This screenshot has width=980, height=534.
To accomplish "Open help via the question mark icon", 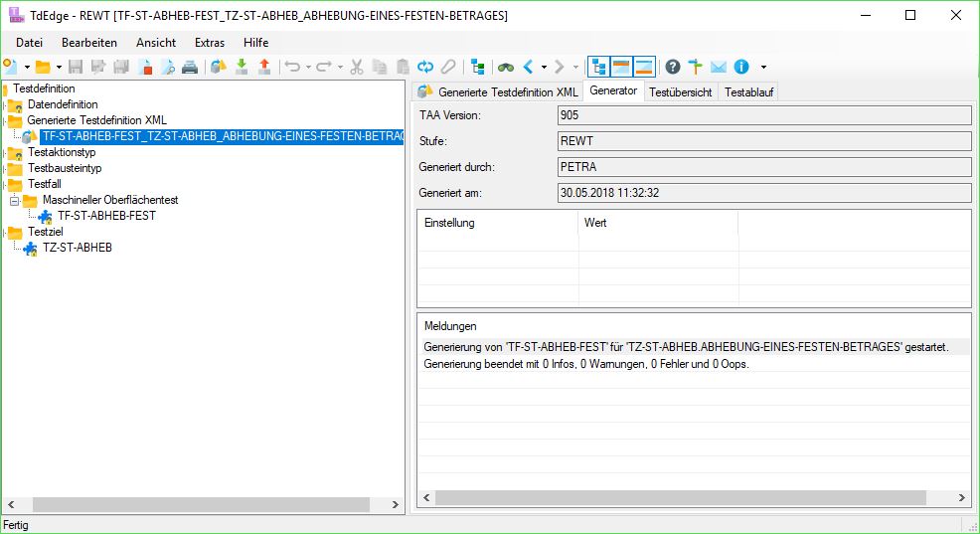I will (673, 67).
